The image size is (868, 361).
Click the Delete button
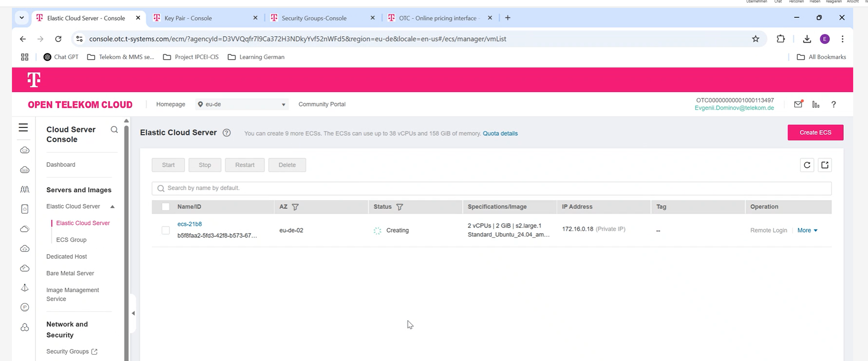pos(287,165)
